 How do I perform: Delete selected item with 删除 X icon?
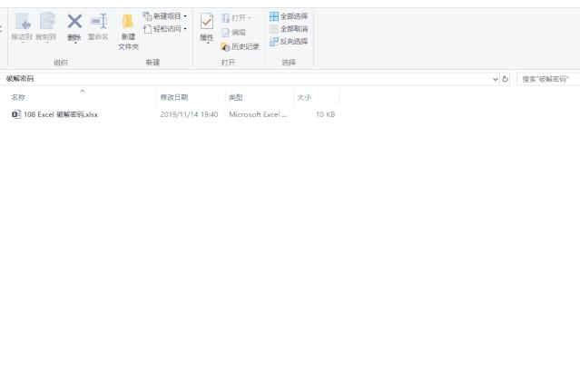tap(74, 22)
